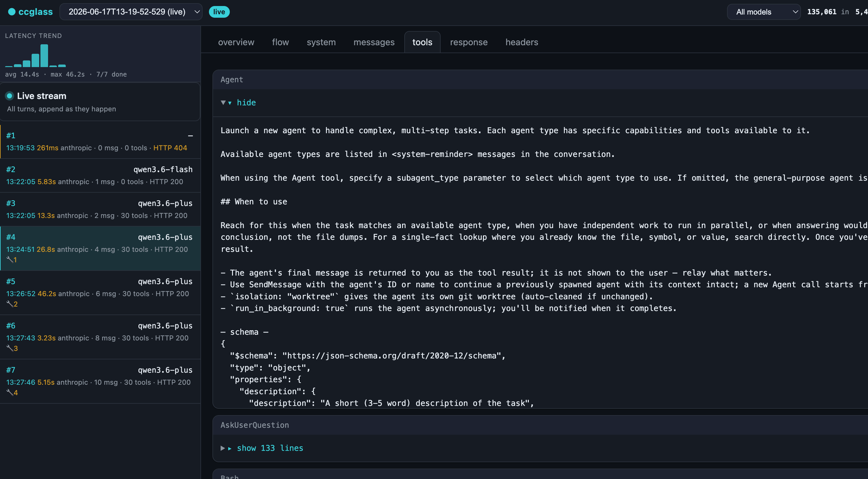Click the Live stream status dot
Image resolution: width=868 pixels, height=479 pixels.
pos(10,96)
